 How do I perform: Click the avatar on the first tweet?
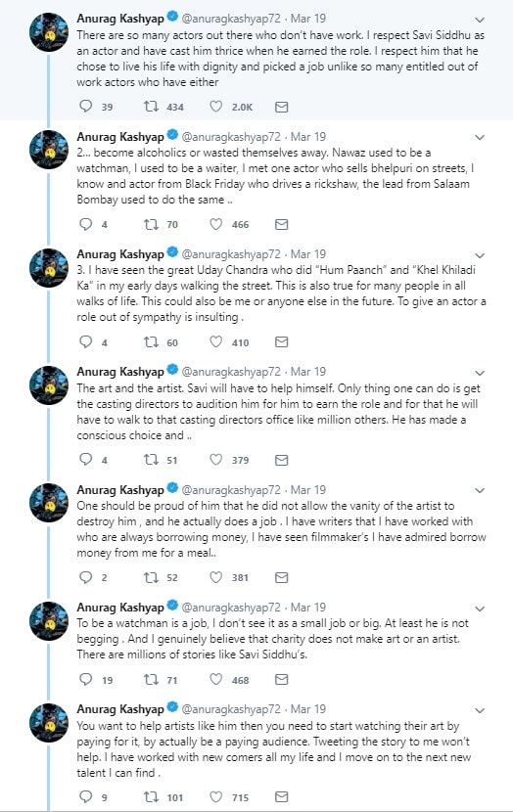point(49,32)
